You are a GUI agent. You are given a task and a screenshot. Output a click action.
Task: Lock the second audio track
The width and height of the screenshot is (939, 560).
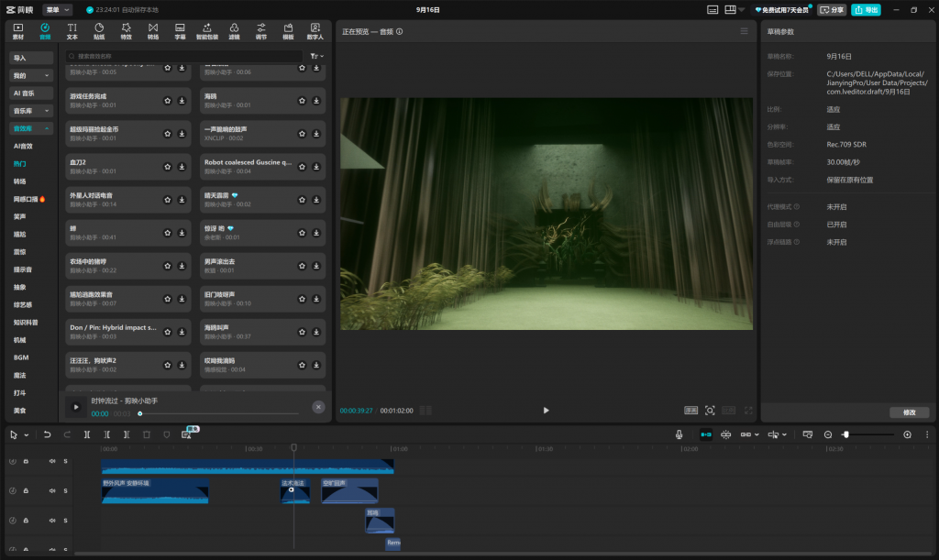tap(26, 490)
